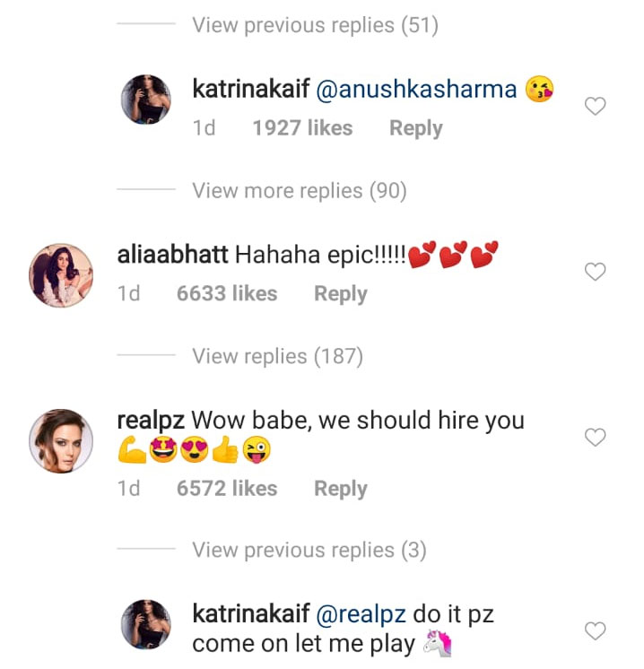Image resolution: width=644 pixels, height=669 pixels.
Task: Expand View previous replies (51)
Action: pyautogui.click(x=315, y=25)
